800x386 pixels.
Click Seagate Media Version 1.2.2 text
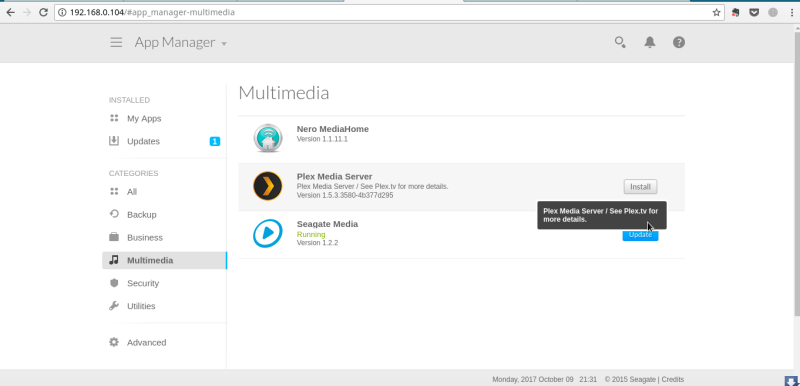click(317, 243)
